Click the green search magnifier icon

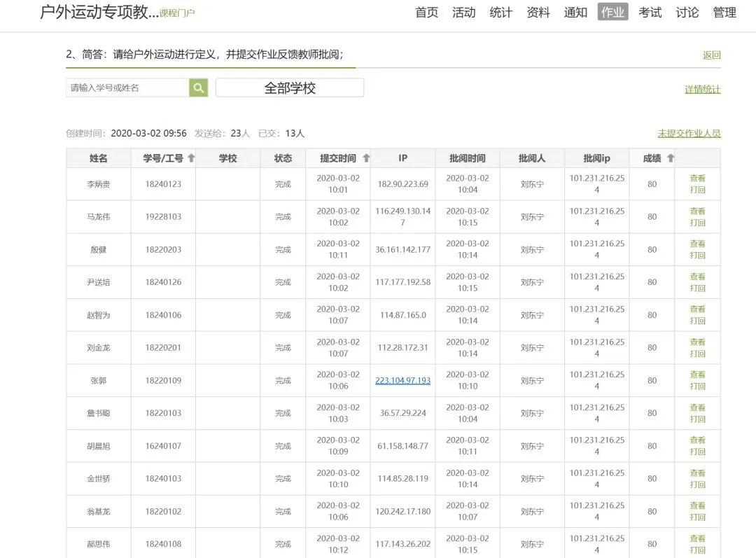(199, 88)
